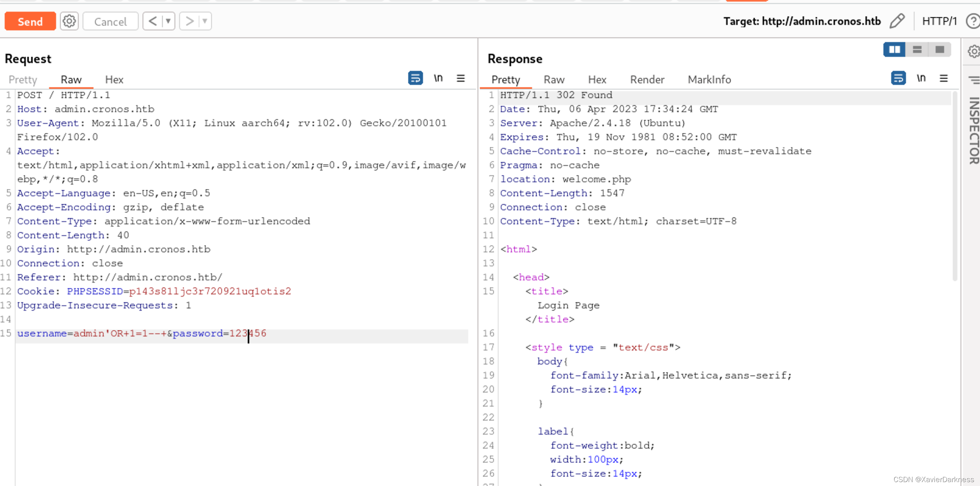Click 'Referer: http://admin.cronos.htb/' header
The width and height of the screenshot is (980, 486).
pos(120,277)
